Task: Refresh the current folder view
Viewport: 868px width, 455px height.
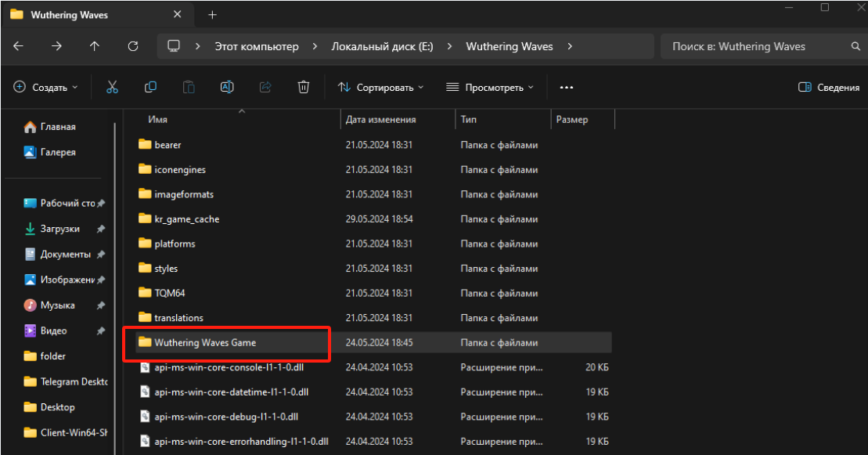Action: pos(133,46)
